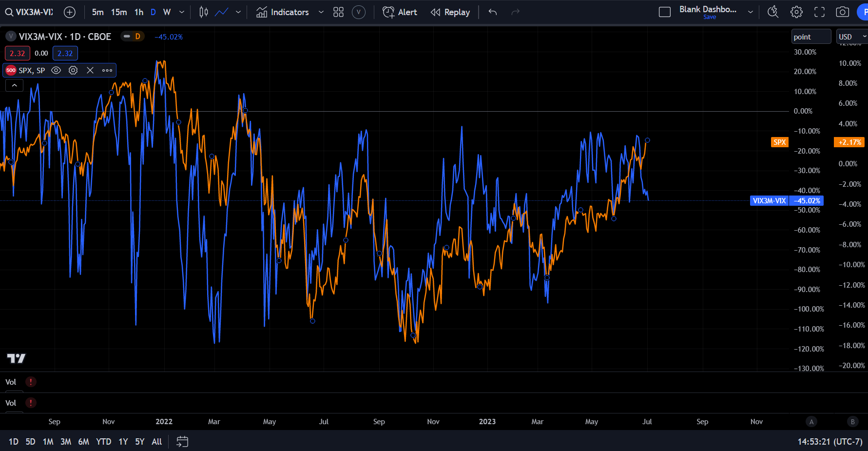Expand the timeframe interval dropdown
This screenshot has width=868, height=451.
pos(182,12)
